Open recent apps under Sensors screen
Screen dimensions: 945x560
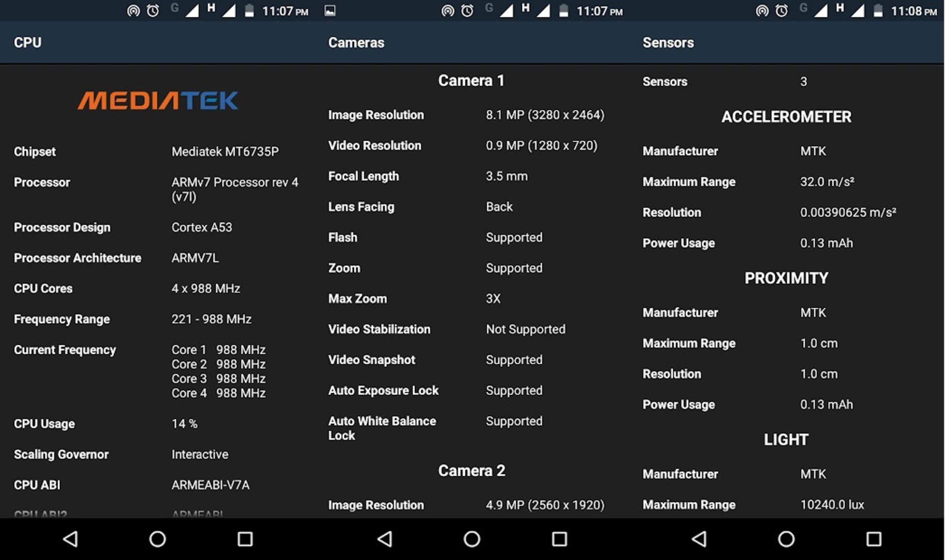pos(874,539)
